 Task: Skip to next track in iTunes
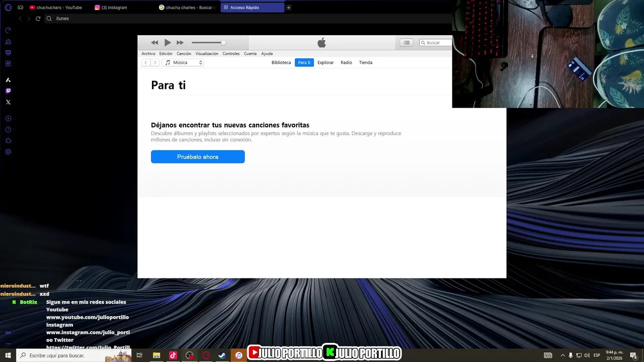coord(180,43)
